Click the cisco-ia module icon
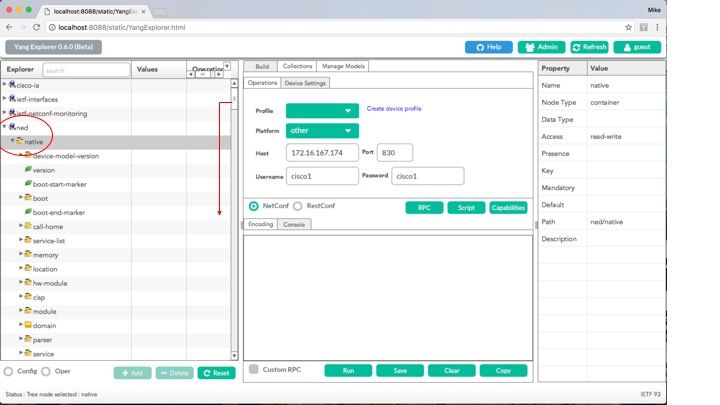 (12, 84)
